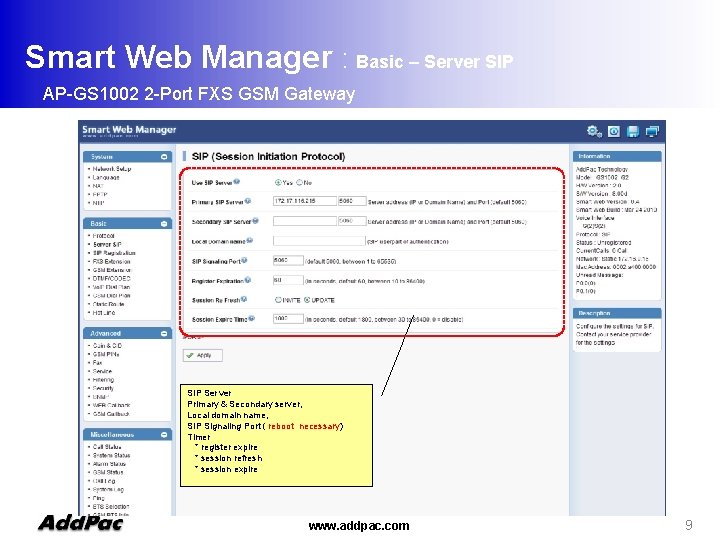Open FXS Extension in Basic menu
Viewport: 720px width, 540px height.
click(x=111, y=261)
